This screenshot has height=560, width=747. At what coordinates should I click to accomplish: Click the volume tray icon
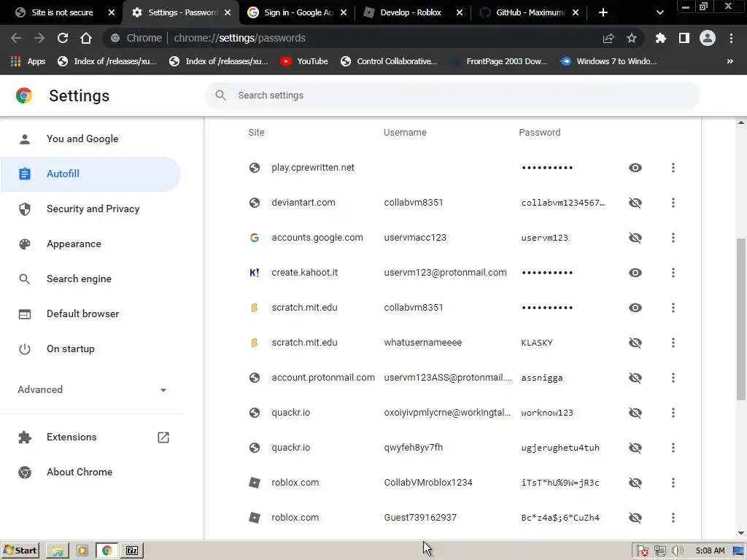(677, 551)
